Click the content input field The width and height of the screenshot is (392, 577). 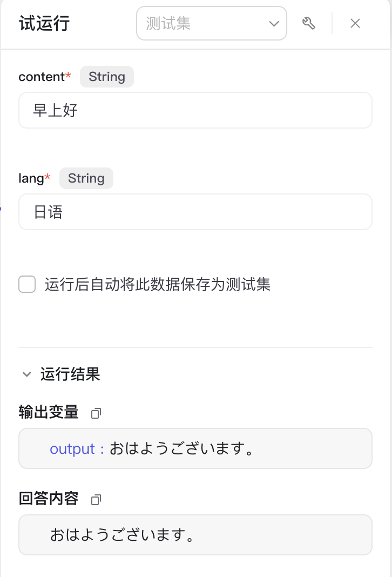point(195,110)
